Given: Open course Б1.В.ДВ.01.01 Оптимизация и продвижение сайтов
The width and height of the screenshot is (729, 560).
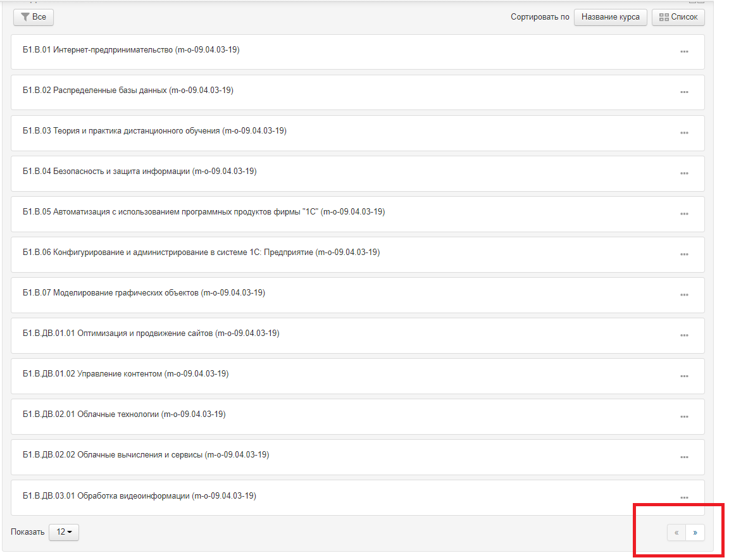Looking at the screenshot, I should [x=151, y=333].
